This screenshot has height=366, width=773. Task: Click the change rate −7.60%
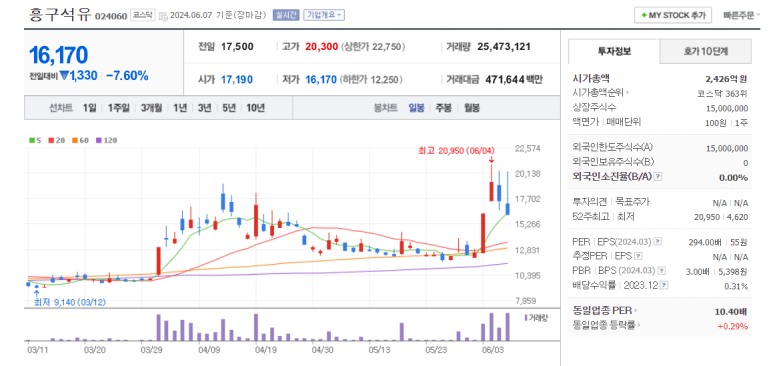pos(127,75)
